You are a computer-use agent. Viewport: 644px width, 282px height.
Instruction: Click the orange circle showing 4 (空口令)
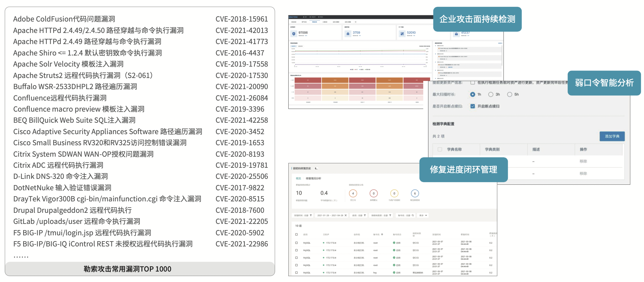353,193
